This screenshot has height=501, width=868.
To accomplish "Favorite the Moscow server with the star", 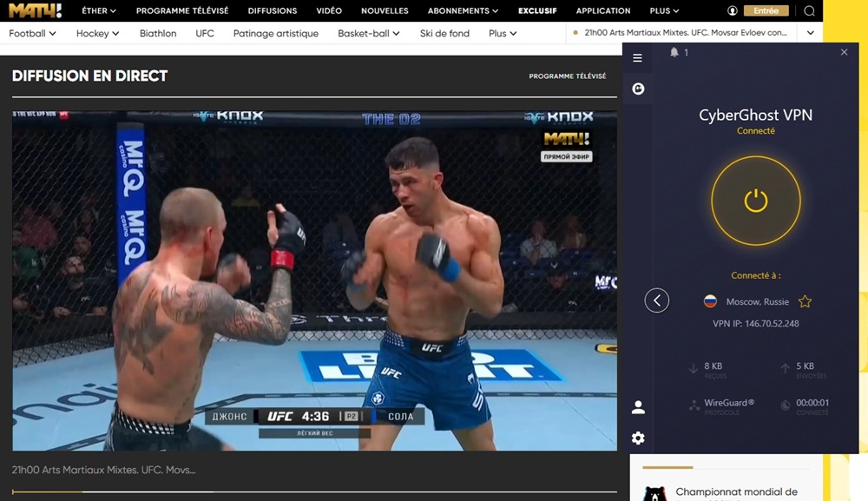I will click(805, 300).
